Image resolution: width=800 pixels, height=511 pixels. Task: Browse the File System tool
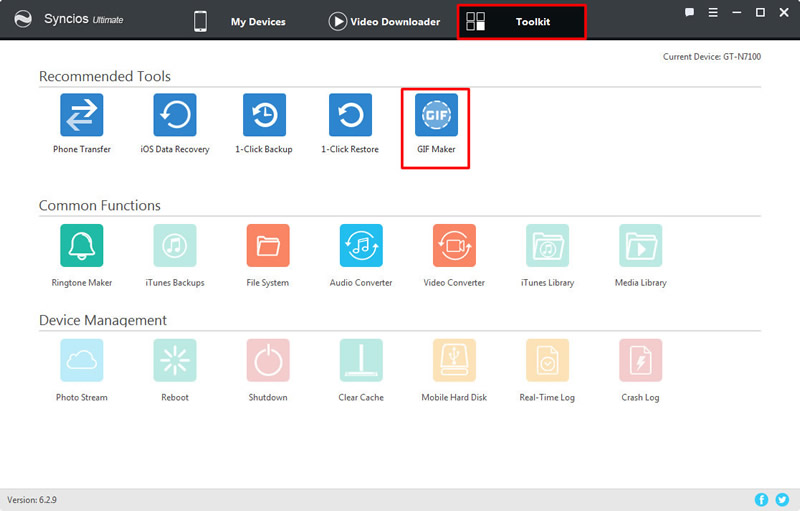click(268, 245)
